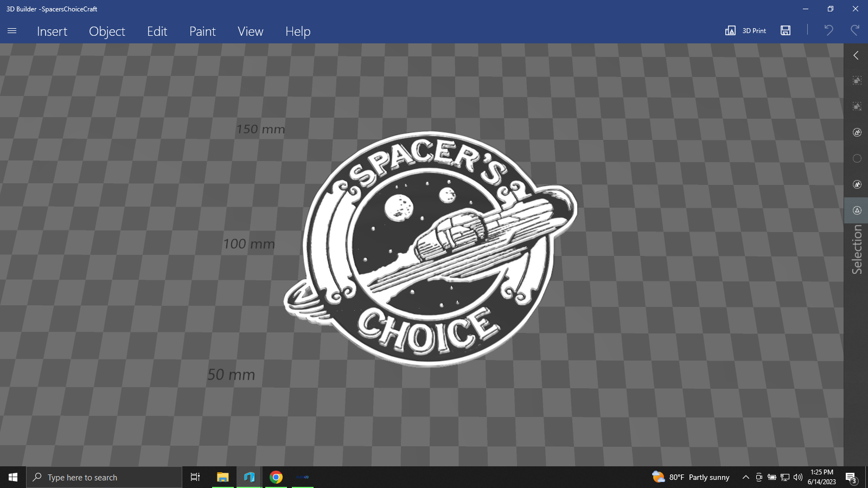Select all objects in the Selection panel
The width and height of the screenshot is (868, 488).
point(856,80)
